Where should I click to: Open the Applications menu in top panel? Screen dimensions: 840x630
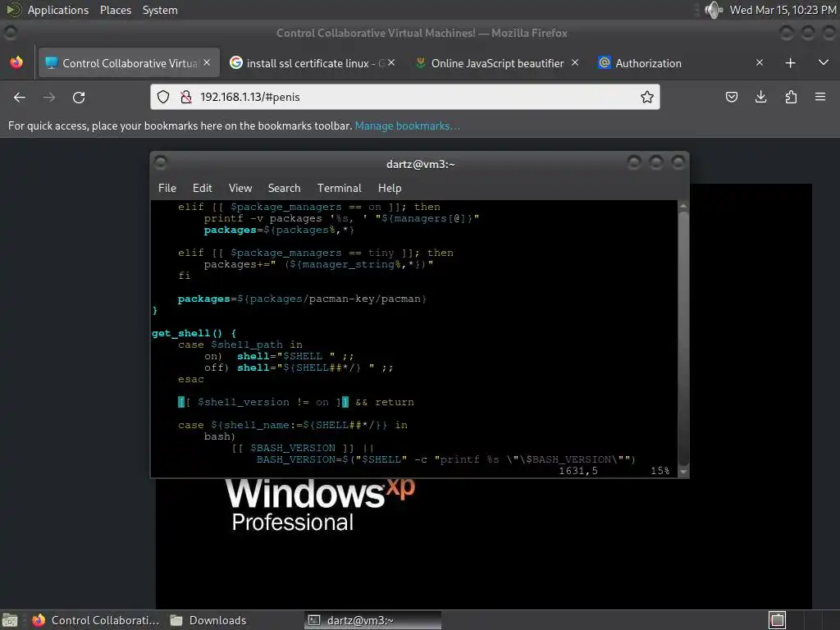point(58,10)
